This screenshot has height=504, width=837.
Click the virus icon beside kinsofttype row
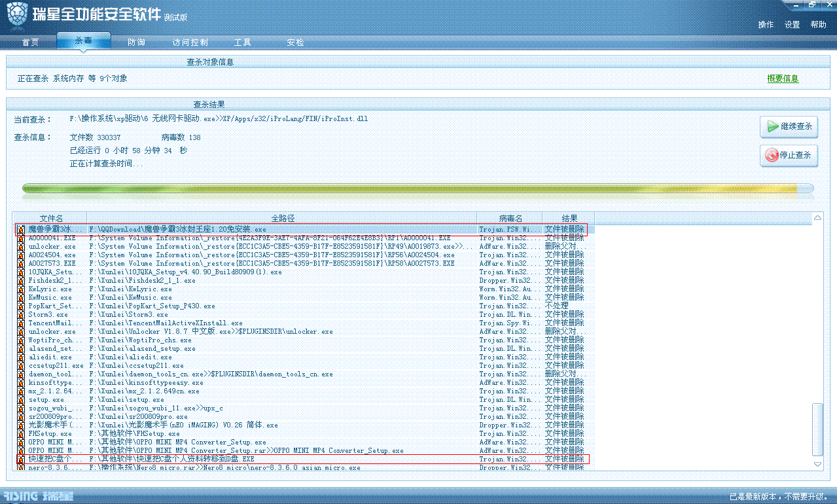21,383
